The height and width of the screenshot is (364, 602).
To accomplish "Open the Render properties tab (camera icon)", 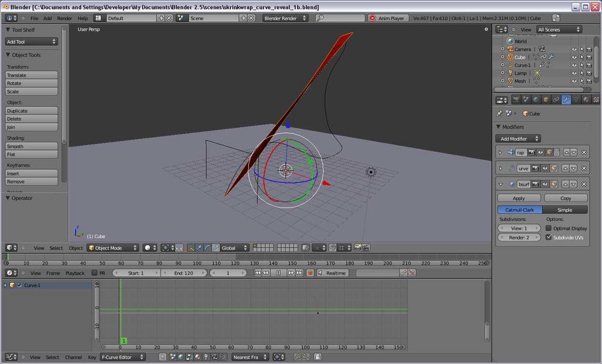I will 516,100.
